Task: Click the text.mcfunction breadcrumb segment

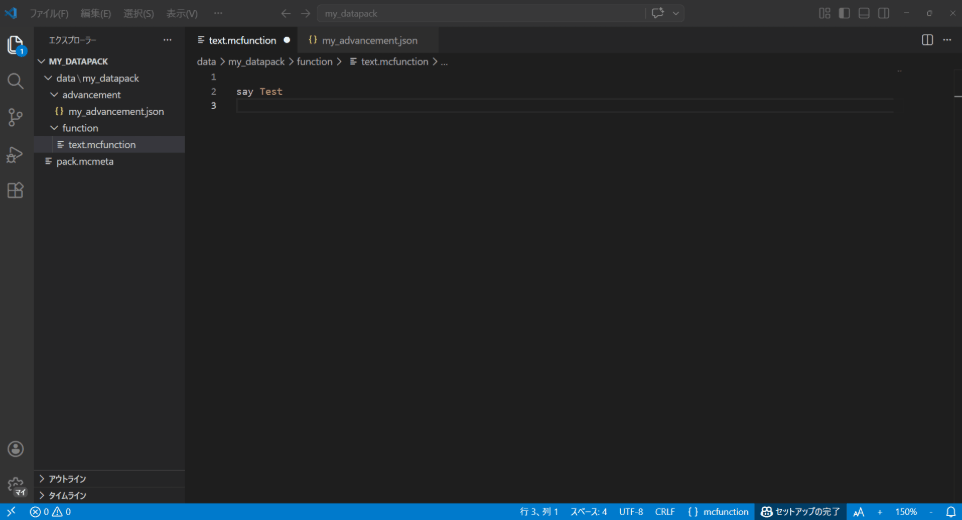Action: coord(394,61)
